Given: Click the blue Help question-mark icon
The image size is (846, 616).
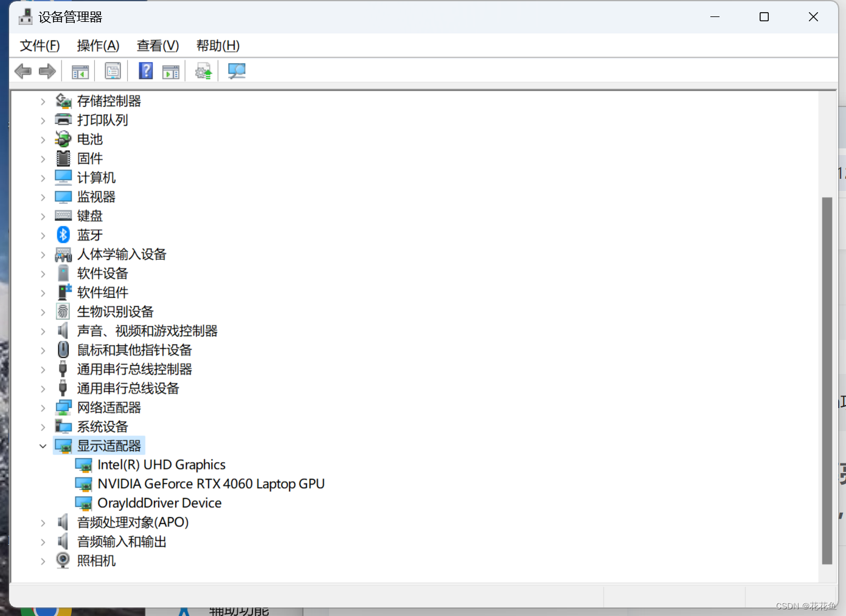Looking at the screenshot, I should 146,71.
